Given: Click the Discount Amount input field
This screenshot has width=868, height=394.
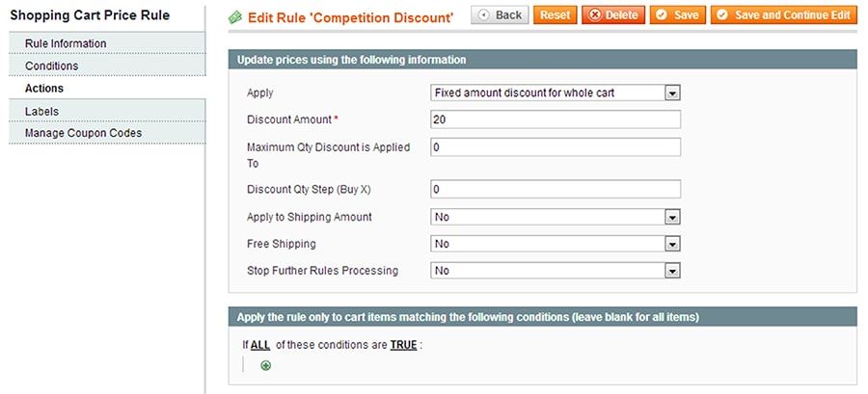Looking at the screenshot, I should pyautogui.click(x=555, y=119).
